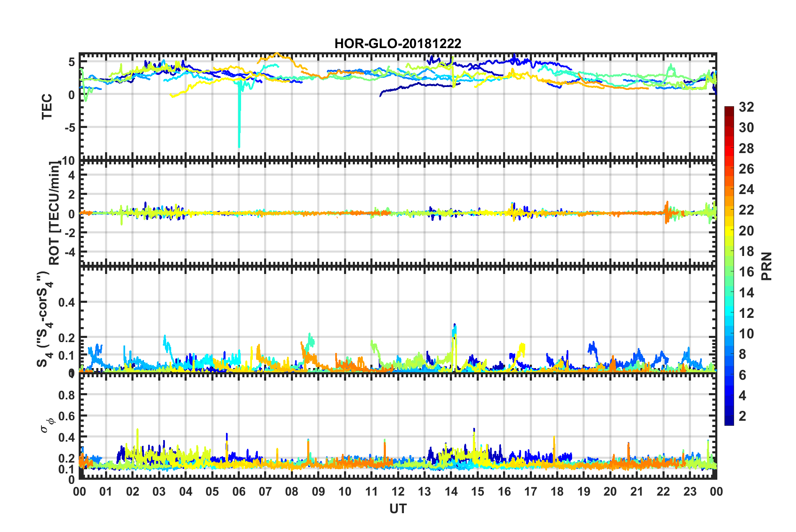Click the 11 hour tick on UT axis
Image resolution: width=796 pixels, height=532 pixels.
click(371, 492)
